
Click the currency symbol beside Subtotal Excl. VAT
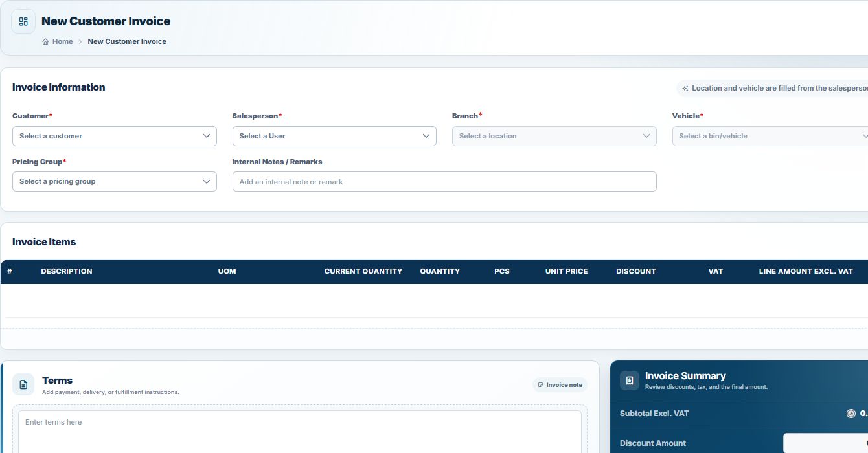pos(851,414)
